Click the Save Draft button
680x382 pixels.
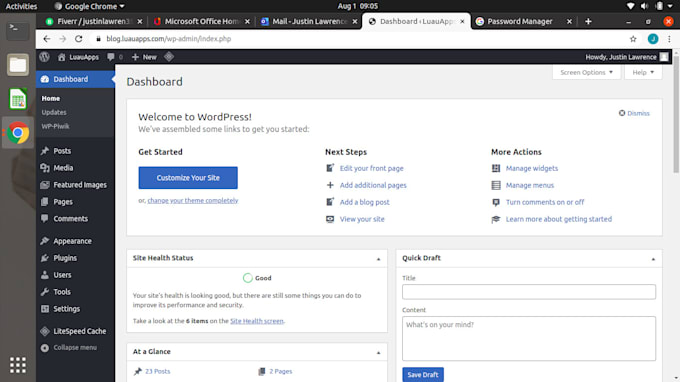(423, 375)
